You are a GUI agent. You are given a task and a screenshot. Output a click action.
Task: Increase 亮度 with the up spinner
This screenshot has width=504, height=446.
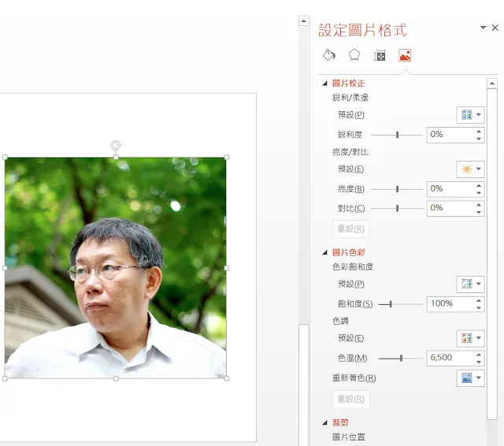(479, 185)
